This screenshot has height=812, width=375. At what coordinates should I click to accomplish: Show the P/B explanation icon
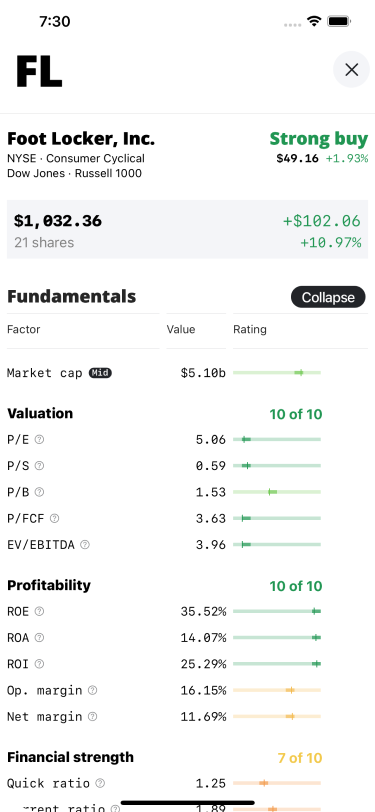coord(39,492)
